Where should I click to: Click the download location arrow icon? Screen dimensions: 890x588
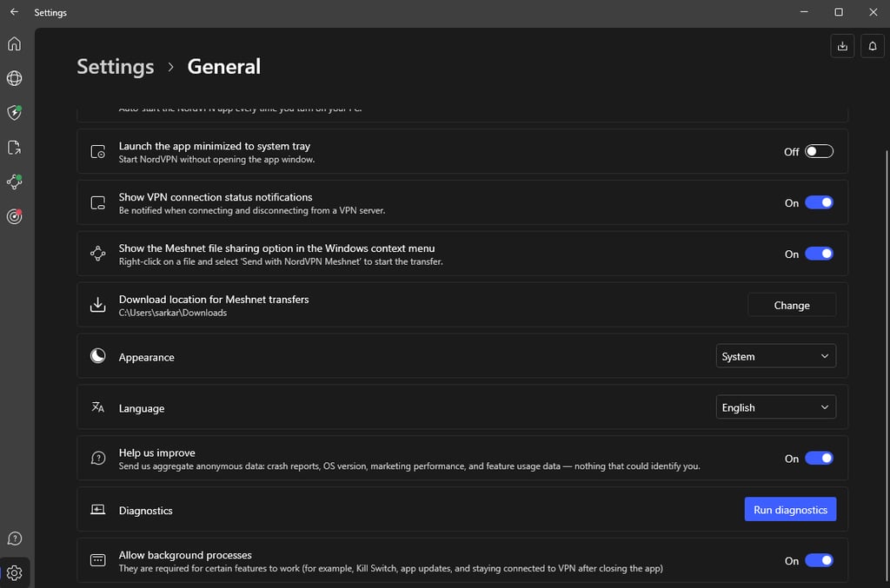coord(97,305)
